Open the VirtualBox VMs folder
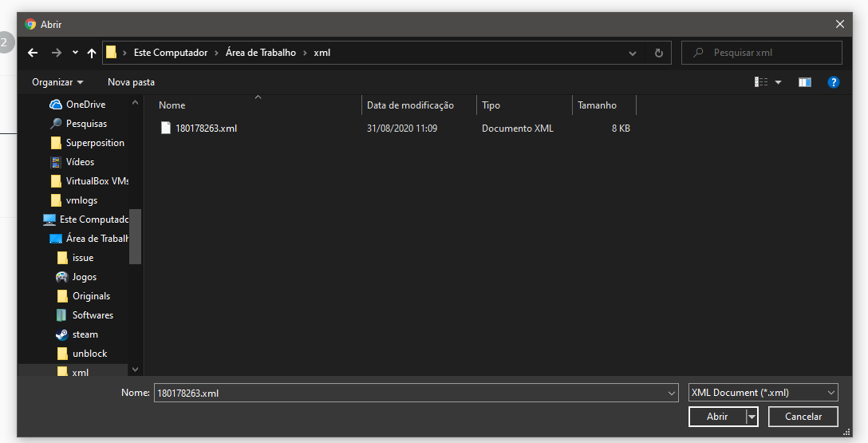 pos(89,181)
